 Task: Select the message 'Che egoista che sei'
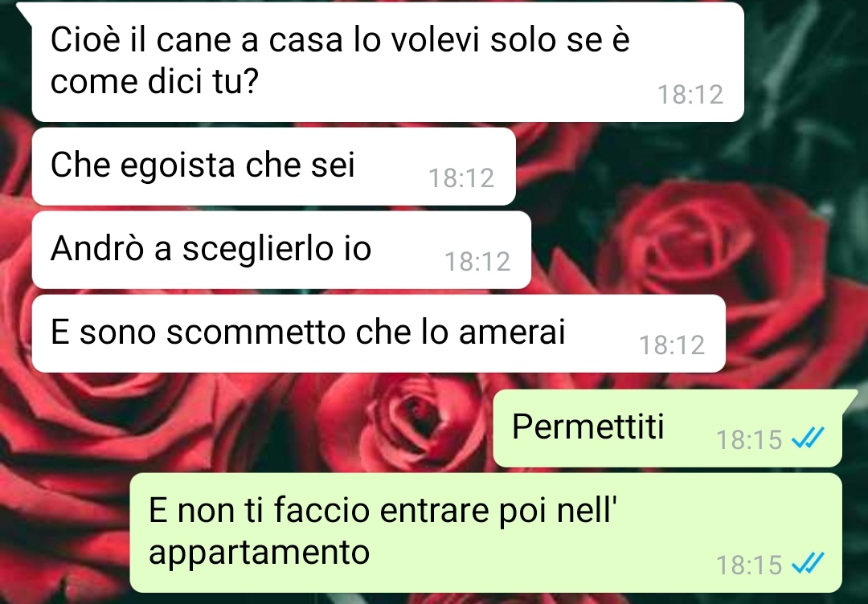(274, 166)
